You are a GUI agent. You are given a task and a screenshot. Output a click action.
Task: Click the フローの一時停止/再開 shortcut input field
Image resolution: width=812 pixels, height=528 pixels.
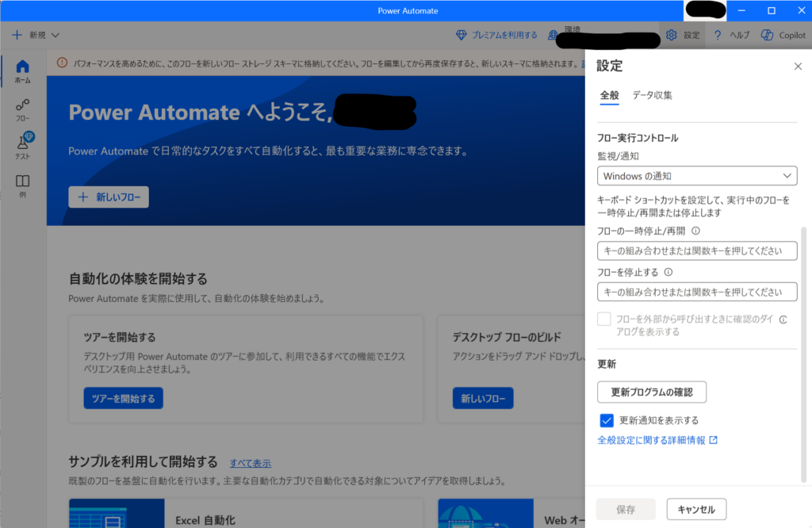click(696, 251)
